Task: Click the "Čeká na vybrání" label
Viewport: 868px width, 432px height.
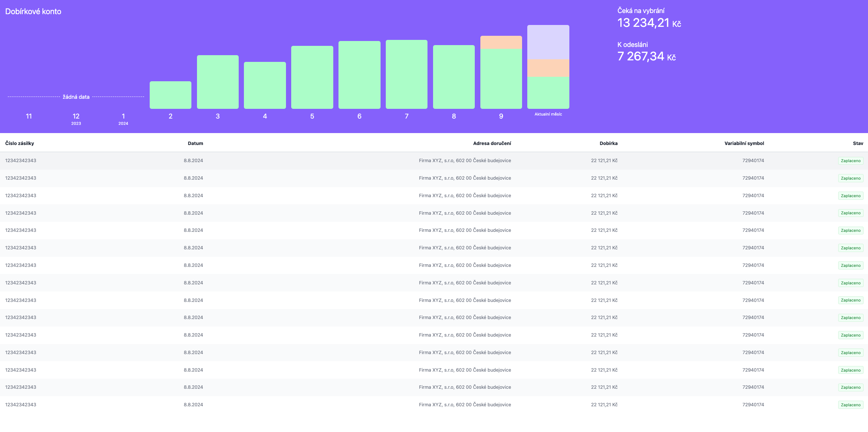Action: [x=641, y=11]
